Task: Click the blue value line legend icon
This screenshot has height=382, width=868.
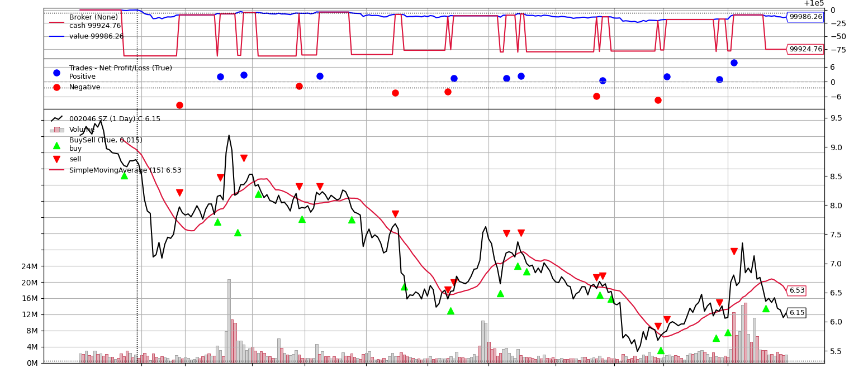Action: tap(56, 36)
